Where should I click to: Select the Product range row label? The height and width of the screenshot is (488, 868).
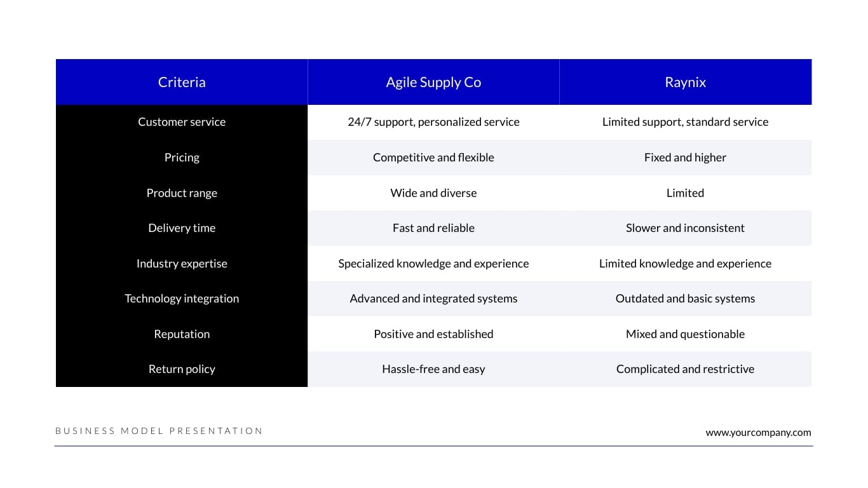182,193
